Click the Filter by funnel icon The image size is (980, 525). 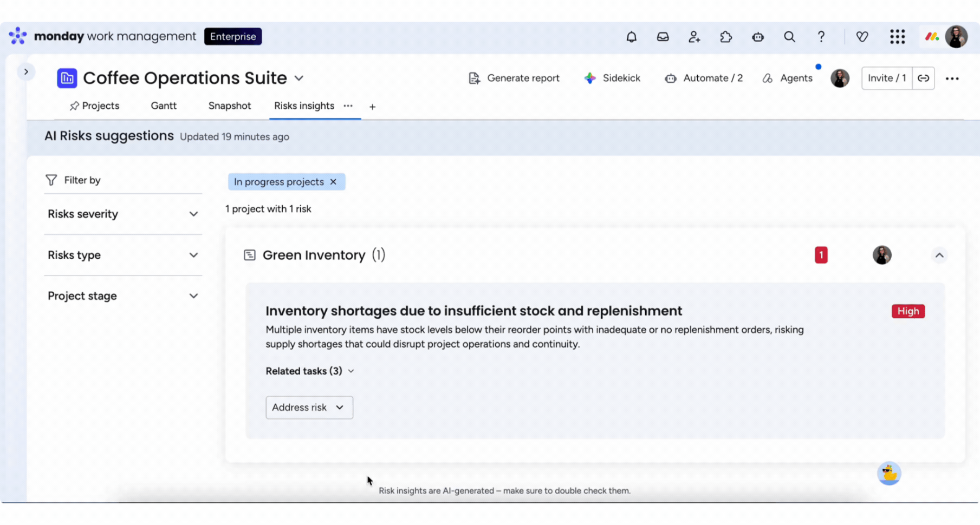pos(51,180)
